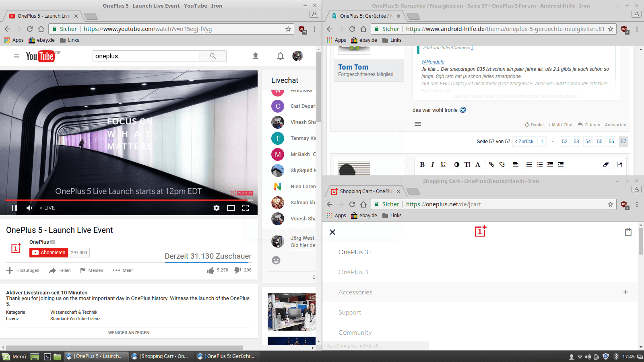Go to home in OnePlus shop browser
The image size is (644, 362).
(363, 204)
